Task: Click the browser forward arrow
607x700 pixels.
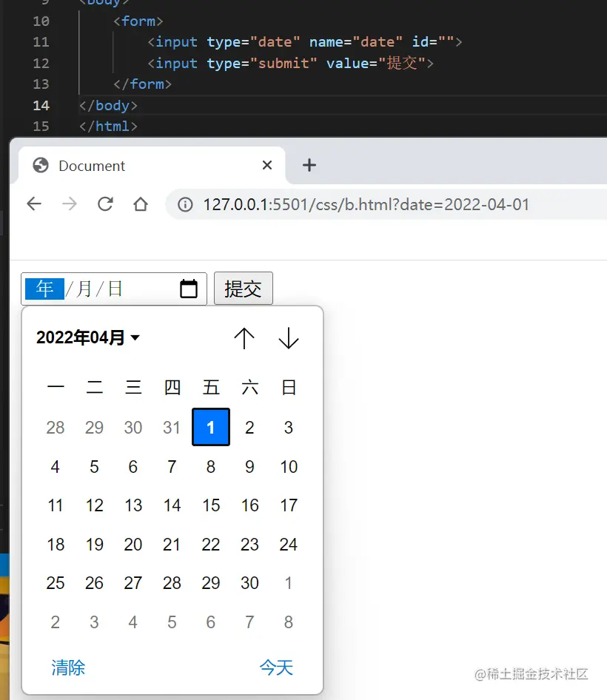Action: (x=70, y=204)
